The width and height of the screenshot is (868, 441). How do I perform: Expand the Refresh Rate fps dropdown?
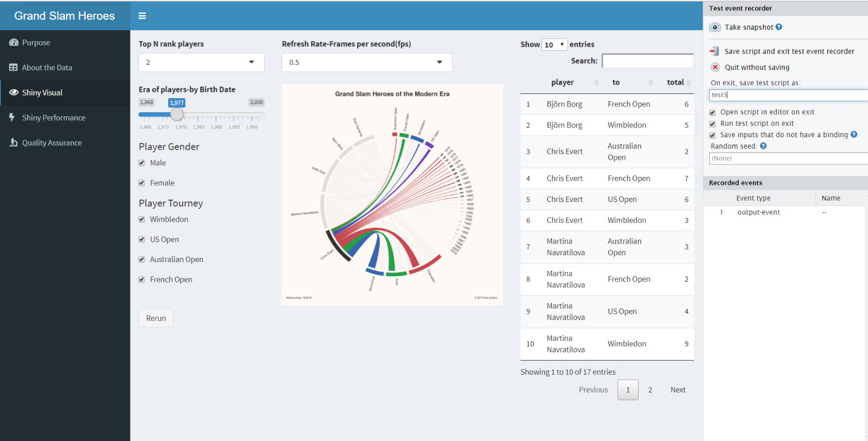click(x=367, y=62)
